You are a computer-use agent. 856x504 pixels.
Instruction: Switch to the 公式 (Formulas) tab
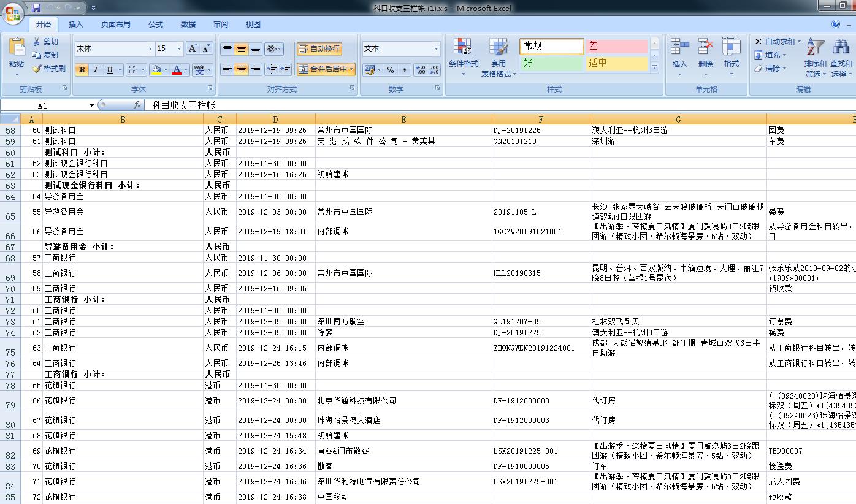(x=156, y=25)
